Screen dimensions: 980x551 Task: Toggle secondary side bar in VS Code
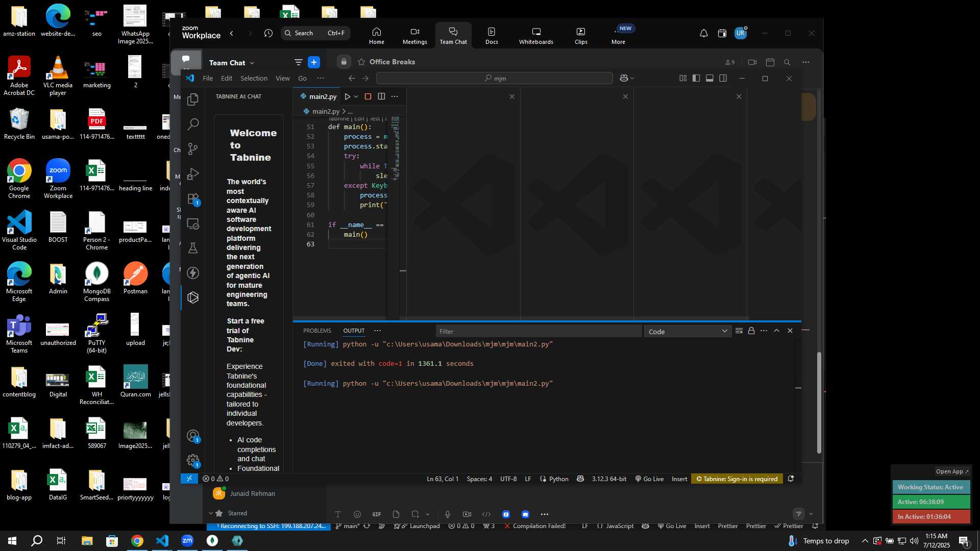click(x=723, y=78)
